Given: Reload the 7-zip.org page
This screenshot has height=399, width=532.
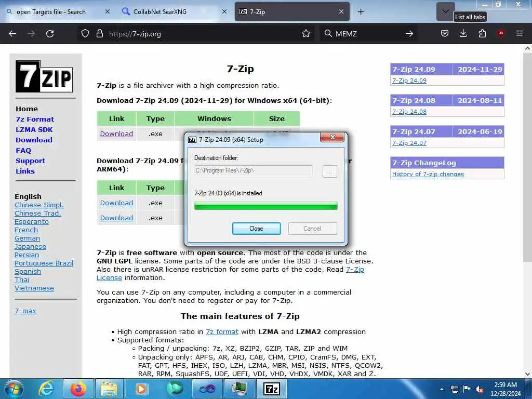Looking at the screenshot, I should point(50,34).
